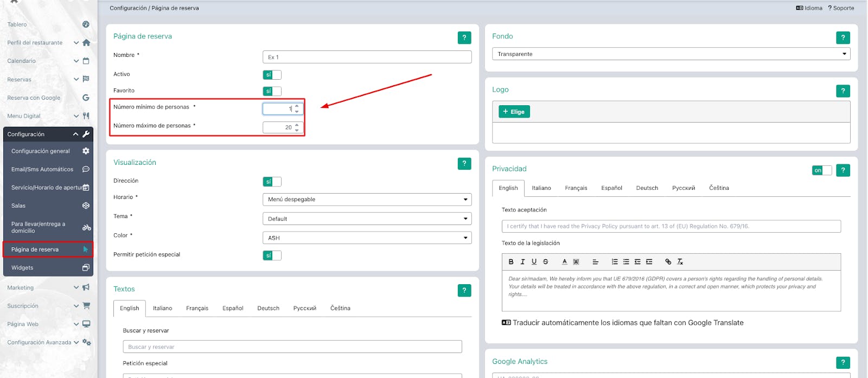Open help for Logo panel
868x378 pixels.
(843, 91)
